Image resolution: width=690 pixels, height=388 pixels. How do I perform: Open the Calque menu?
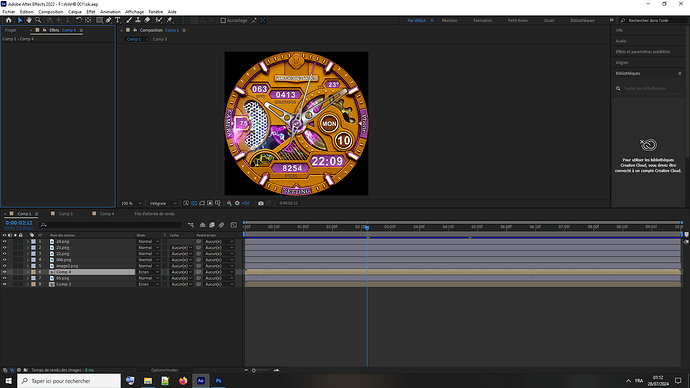[75, 12]
